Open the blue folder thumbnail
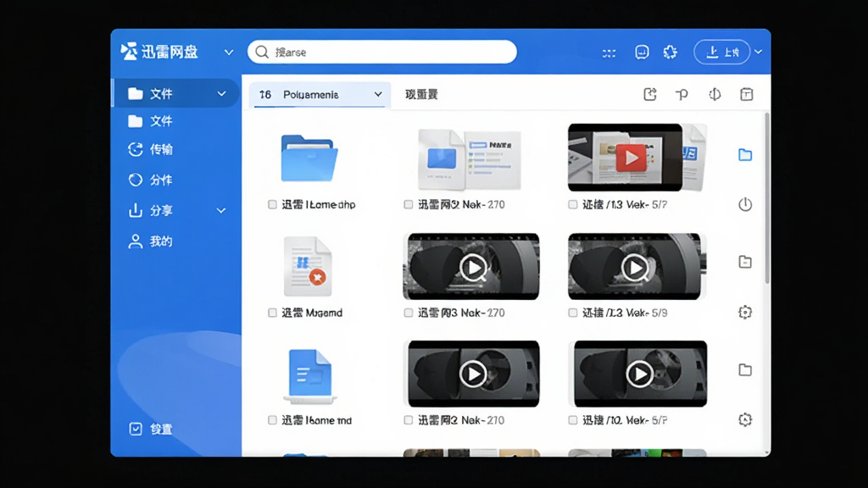868x488 pixels. coord(309,158)
